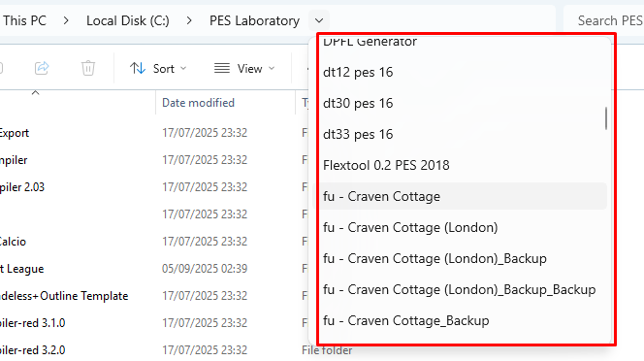This screenshot has height=361, width=644.
Task: Select dt30 pes 16 in dropdown list
Action: pos(463,103)
